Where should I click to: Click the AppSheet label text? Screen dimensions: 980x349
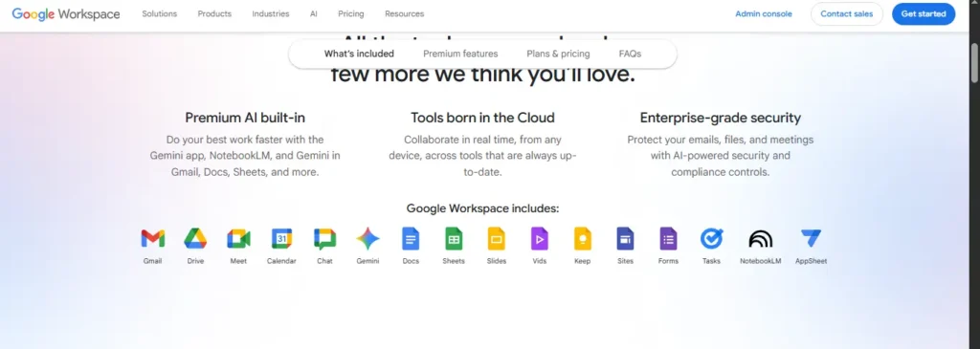click(811, 261)
